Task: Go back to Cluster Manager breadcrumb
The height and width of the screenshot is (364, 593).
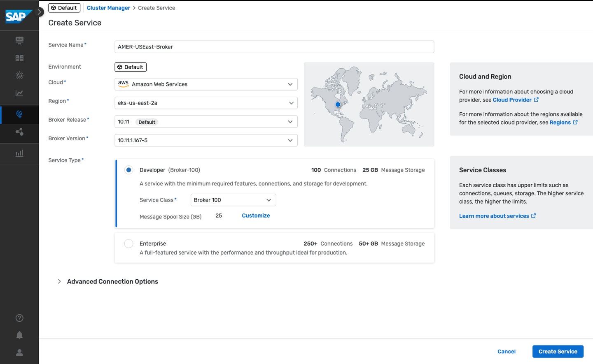Action: tap(108, 8)
